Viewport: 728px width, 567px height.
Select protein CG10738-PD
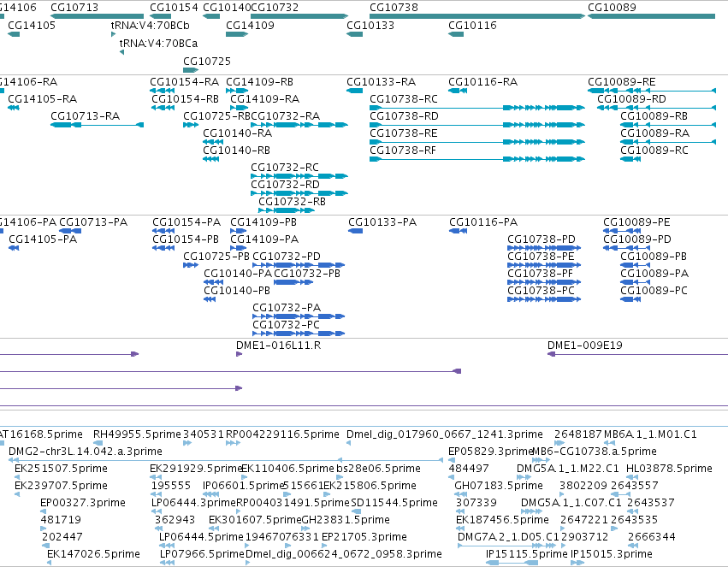[x=542, y=239]
